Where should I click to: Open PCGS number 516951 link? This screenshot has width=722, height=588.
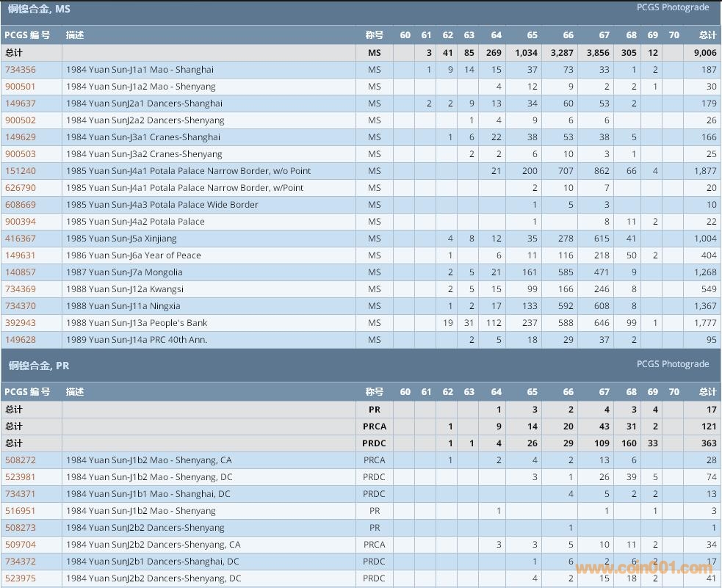(21, 511)
